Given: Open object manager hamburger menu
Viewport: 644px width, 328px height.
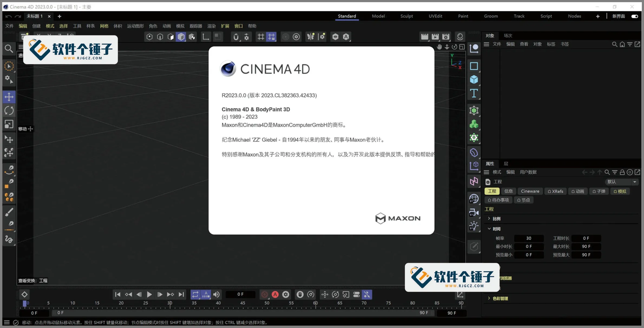Looking at the screenshot, I should (486, 44).
